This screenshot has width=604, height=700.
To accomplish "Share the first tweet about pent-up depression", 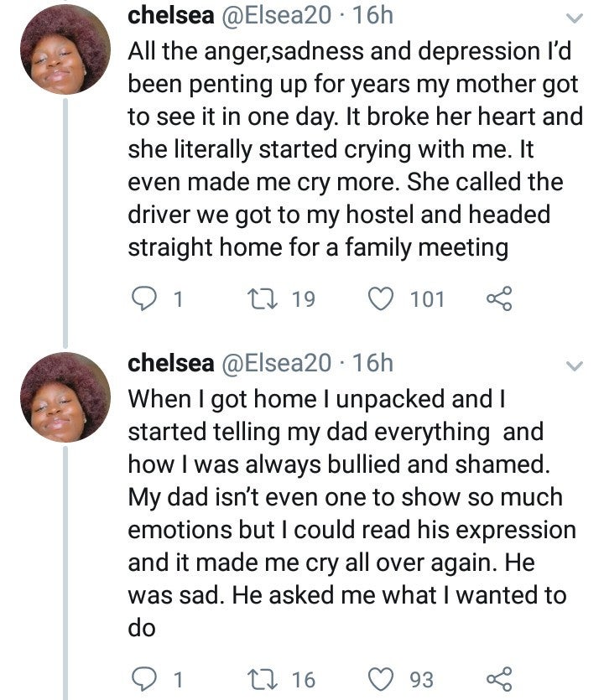I will (x=499, y=299).
